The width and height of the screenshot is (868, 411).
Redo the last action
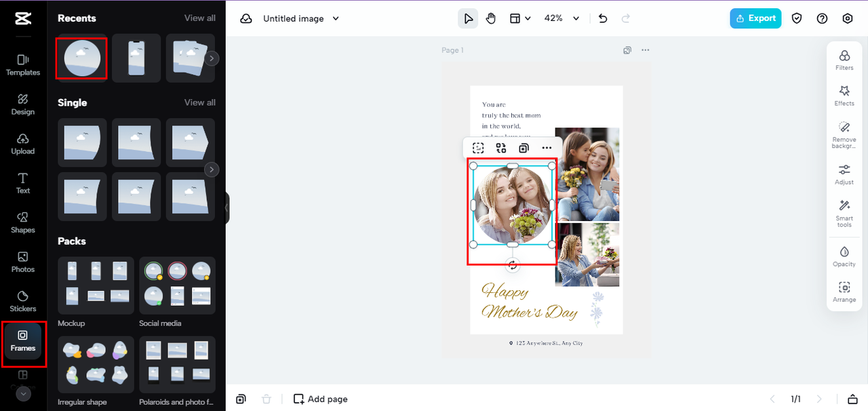click(x=626, y=18)
